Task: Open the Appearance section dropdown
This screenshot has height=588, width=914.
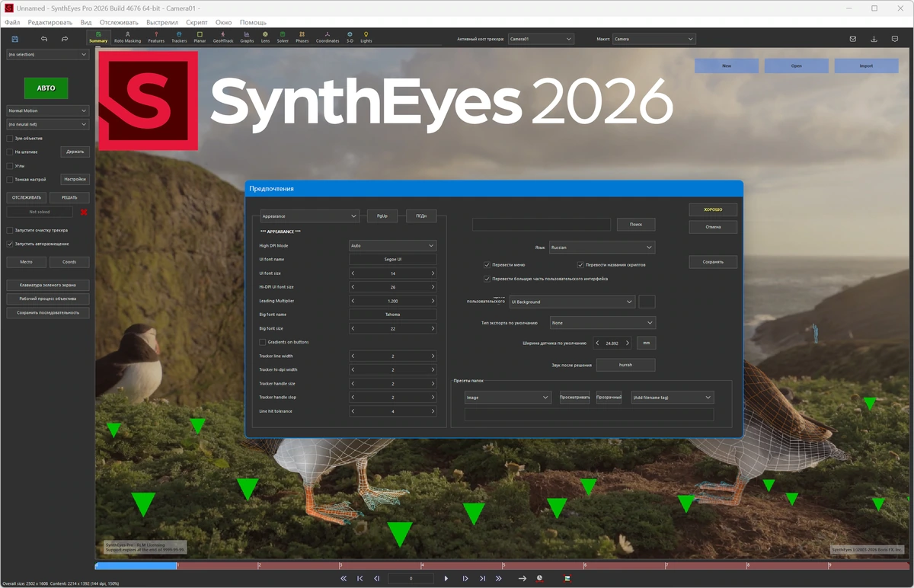Action: [309, 216]
